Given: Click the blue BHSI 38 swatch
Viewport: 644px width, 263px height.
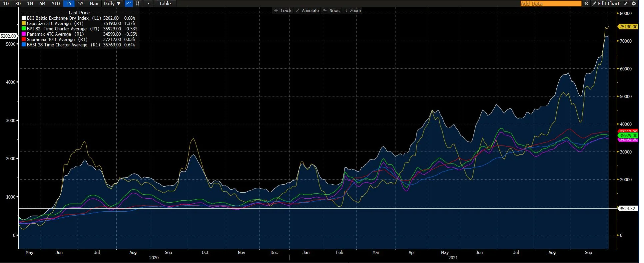Looking at the screenshot, I should coord(24,45).
